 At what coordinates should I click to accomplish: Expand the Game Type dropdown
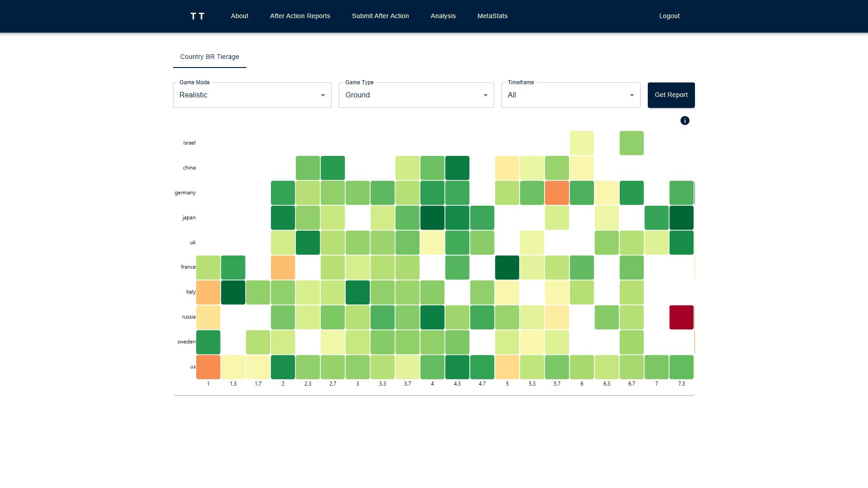click(x=416, y=95)
